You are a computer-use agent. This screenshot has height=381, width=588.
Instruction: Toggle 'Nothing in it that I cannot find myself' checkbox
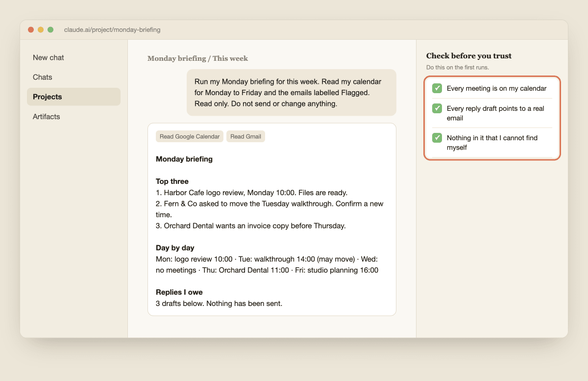pyautogui.click(x=437, y=138)
